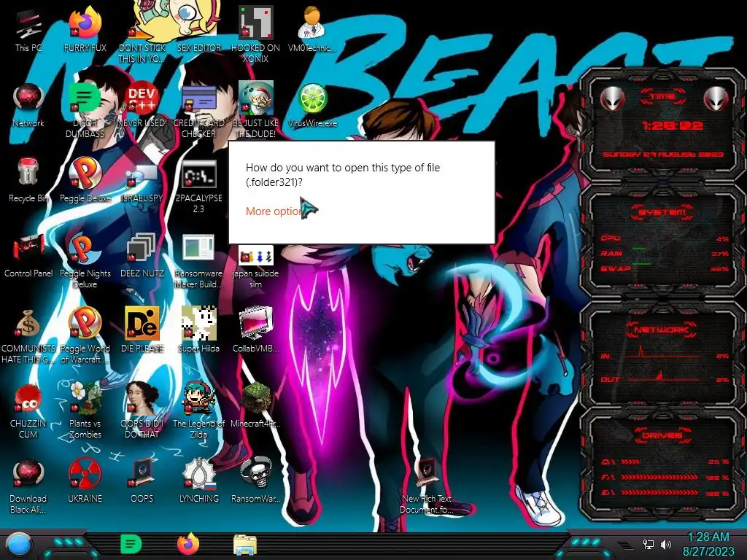Select the Plants vs Zombies shortcut

(x=85, y=411)
